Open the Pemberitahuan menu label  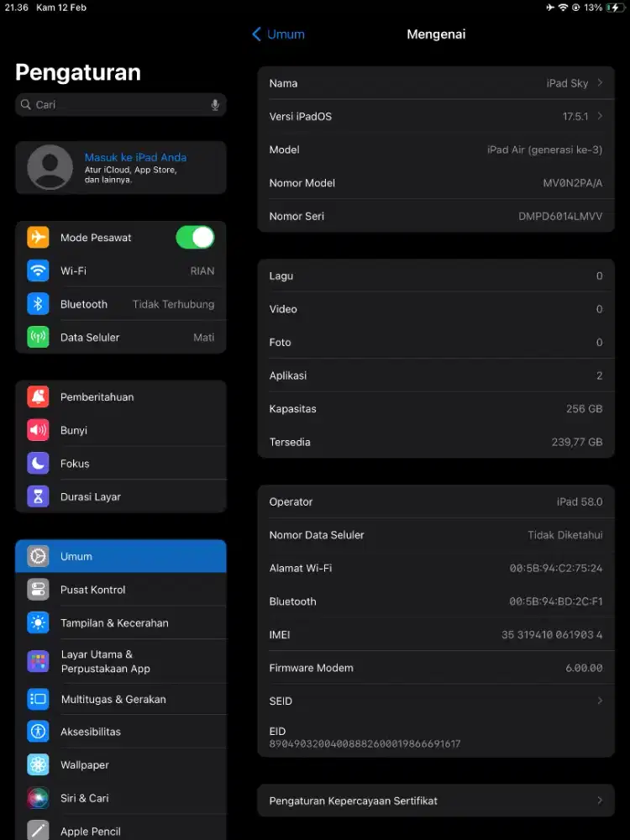(x=97, y=397)
